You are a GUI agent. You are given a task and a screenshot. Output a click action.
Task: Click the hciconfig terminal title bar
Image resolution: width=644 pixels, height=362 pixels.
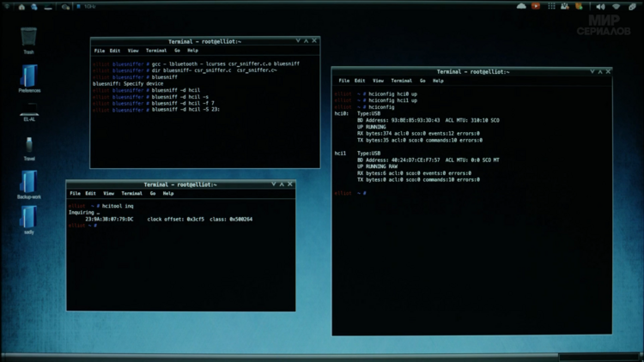coord(472,72)
